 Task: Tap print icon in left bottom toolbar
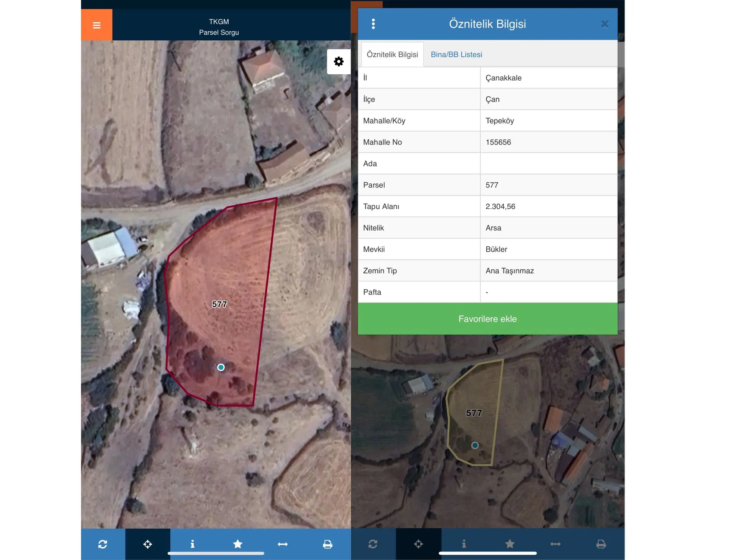point(328,544)
